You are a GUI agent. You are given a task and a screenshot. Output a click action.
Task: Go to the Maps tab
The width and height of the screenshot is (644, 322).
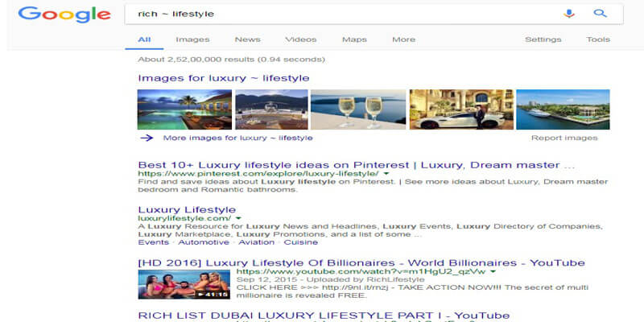pyautogui.click(x=354, y=39)
